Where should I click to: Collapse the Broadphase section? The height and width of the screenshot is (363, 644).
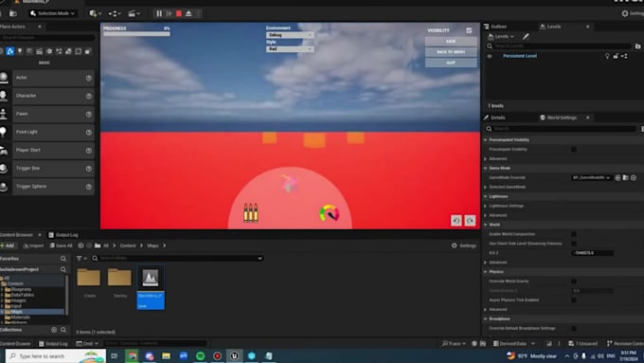point(486,319)
